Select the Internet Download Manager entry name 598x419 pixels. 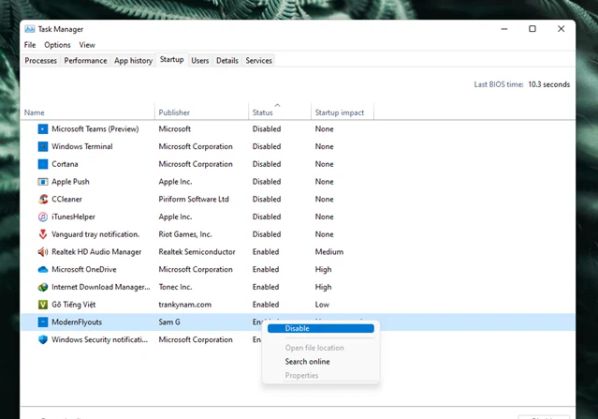(x=101, y=287)
